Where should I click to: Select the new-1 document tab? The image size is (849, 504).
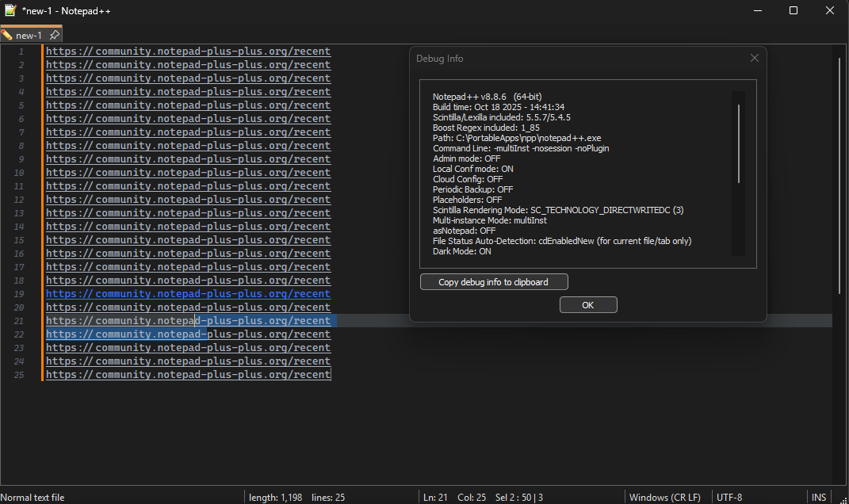(28, 35)
